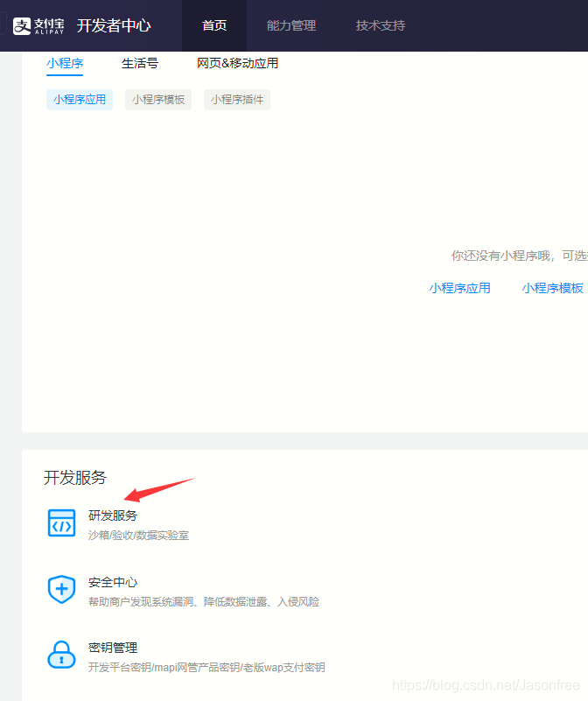This screenshot has width=588, height=701.
Task: Click 开发者中心 header title
Action: coord(114,26)
